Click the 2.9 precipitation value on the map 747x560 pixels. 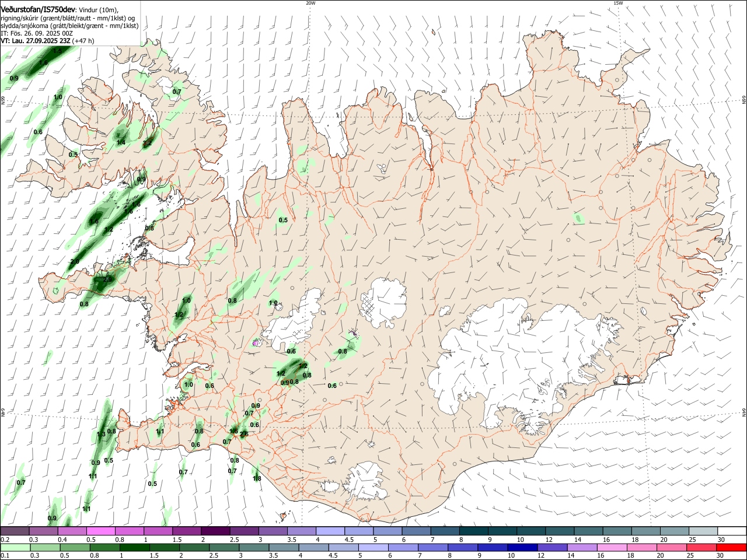tap(107, 279)
